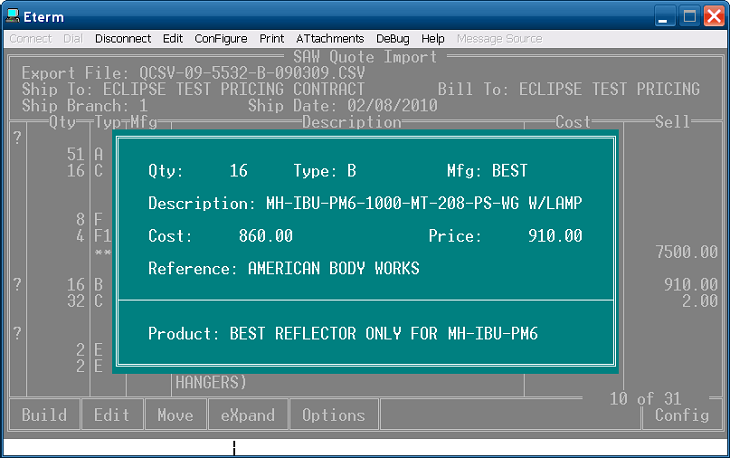Click the Ship Branch value 1

143,105
